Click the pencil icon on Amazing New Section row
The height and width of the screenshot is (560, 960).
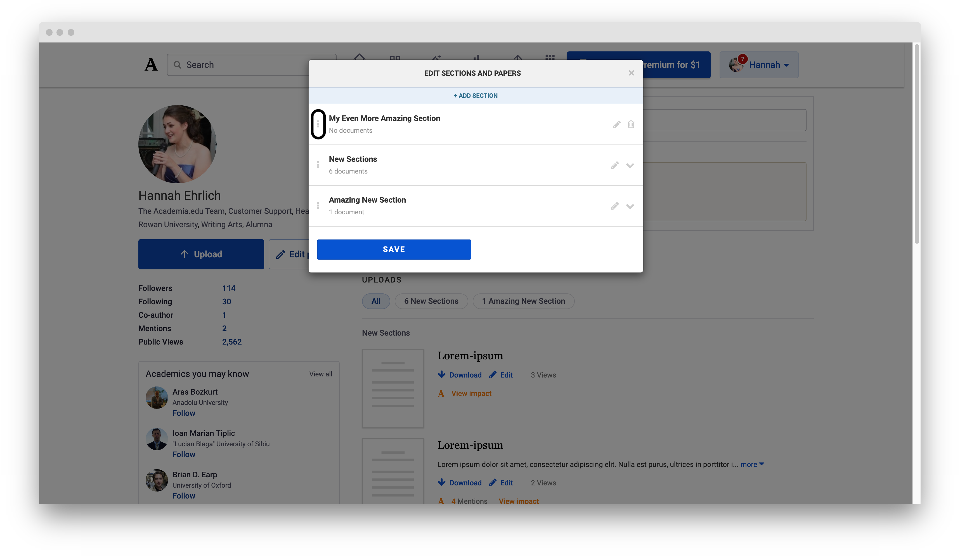[615, 206]
